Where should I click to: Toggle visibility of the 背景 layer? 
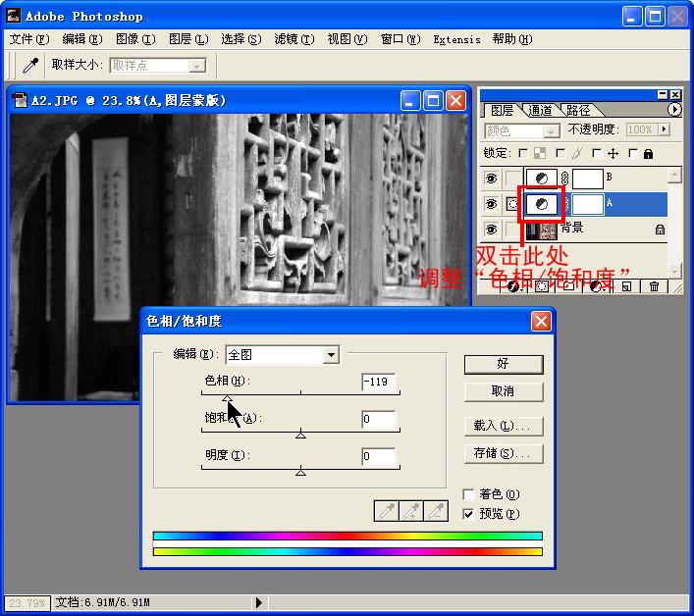(x=492, y=229)
